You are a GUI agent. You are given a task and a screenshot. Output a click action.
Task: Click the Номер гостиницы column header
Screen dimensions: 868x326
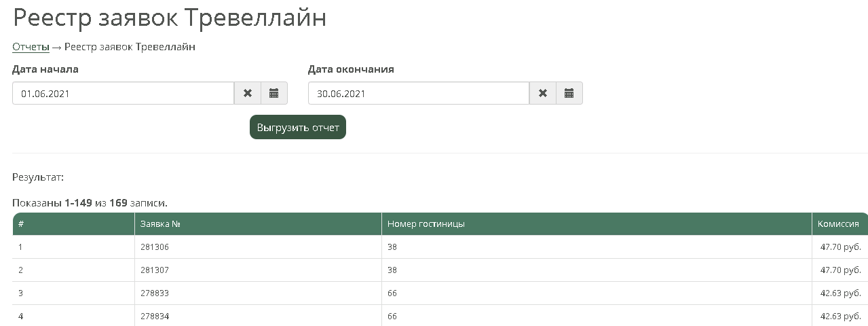[x=426, y=224]
